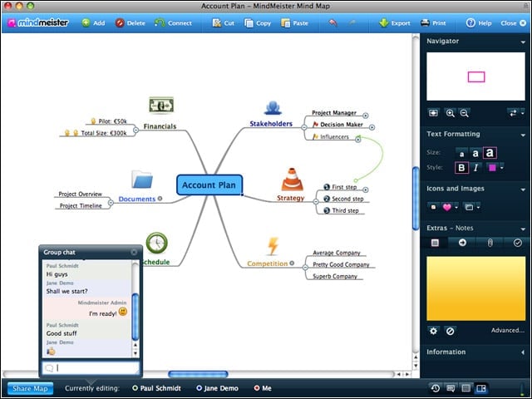Click the Share Map button
Screen dimensions: 532x399
point(30,388)
